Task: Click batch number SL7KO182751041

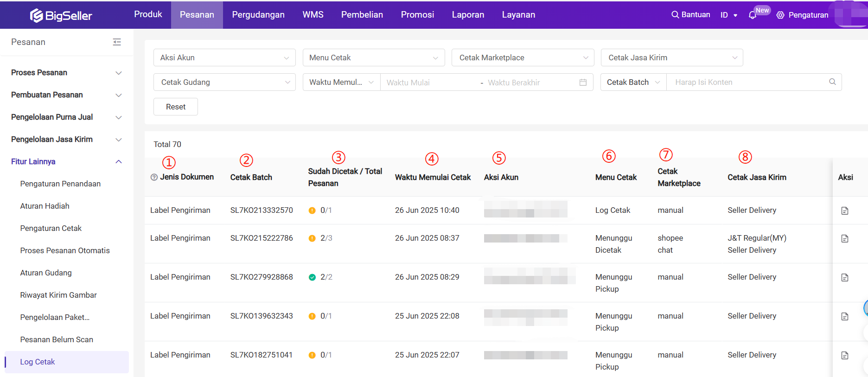Action: (262, 355)
